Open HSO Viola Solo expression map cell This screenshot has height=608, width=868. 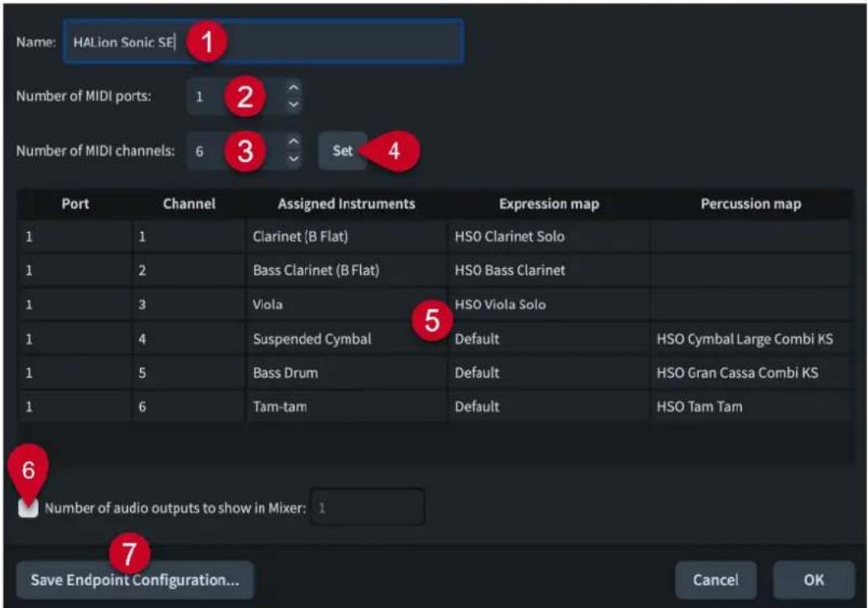[548, 304]
